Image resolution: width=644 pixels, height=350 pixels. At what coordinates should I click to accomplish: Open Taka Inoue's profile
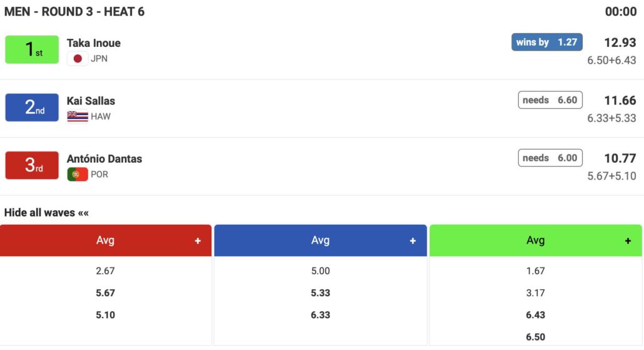point(94,43)
